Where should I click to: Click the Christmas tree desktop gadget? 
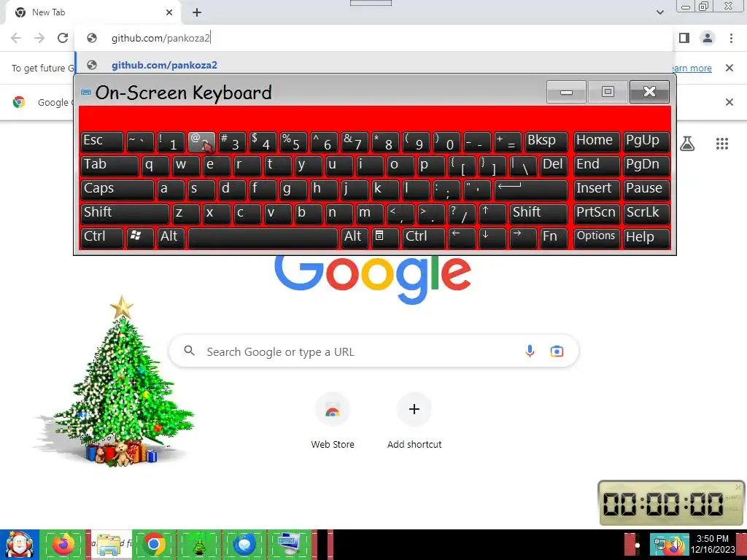(115, 381)
